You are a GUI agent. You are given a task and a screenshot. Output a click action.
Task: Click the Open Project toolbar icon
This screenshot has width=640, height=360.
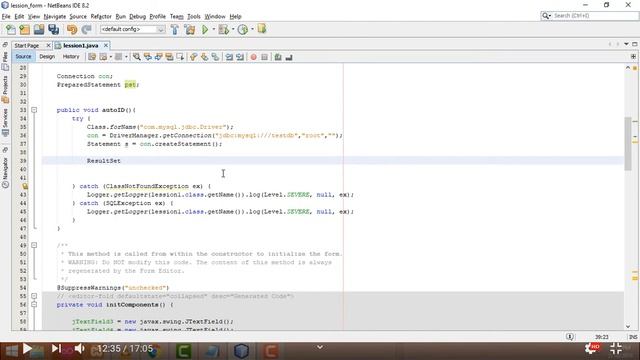click(39, 29)
